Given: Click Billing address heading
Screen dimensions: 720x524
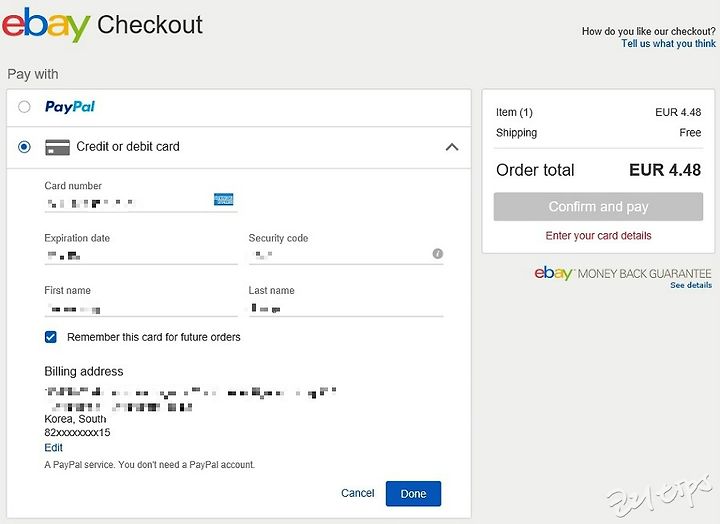Looking at the screenshot, I should pyautogui.click(x=84, y=371).
